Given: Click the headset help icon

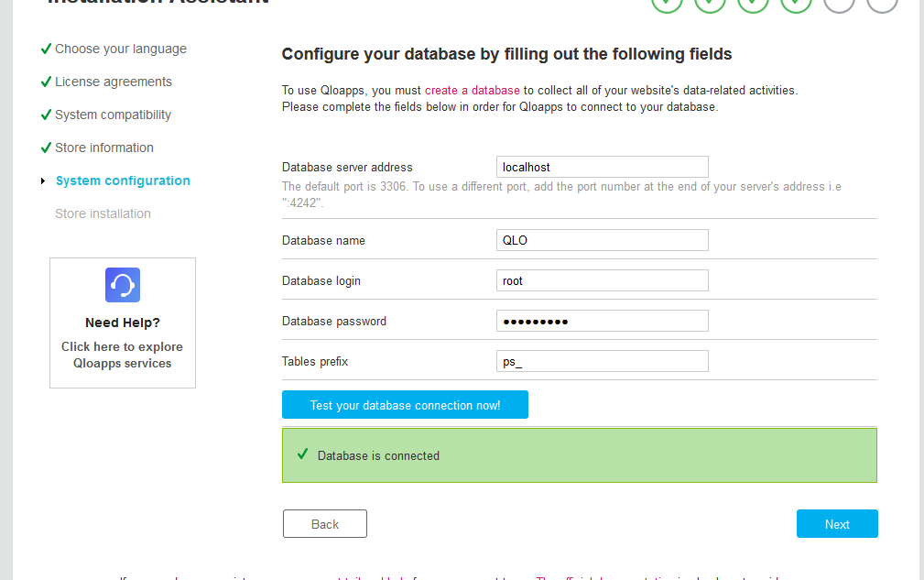Looking at the screenshot, I should (x=123, y=285).
